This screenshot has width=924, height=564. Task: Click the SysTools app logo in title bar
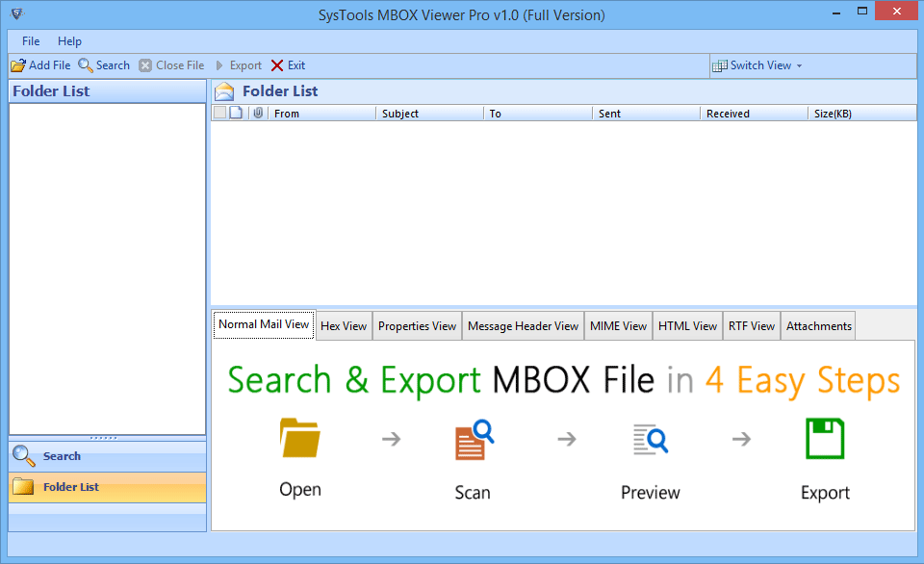tap(17, 13)
